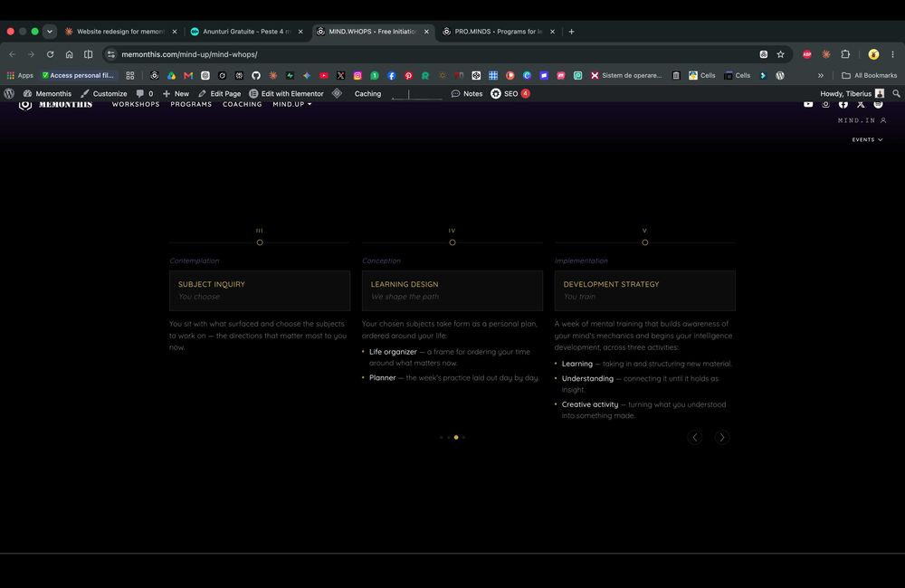Toggle the side panel icon
Image resolution: width=905 pixels, height=588 pixels.
pos(89,54)
